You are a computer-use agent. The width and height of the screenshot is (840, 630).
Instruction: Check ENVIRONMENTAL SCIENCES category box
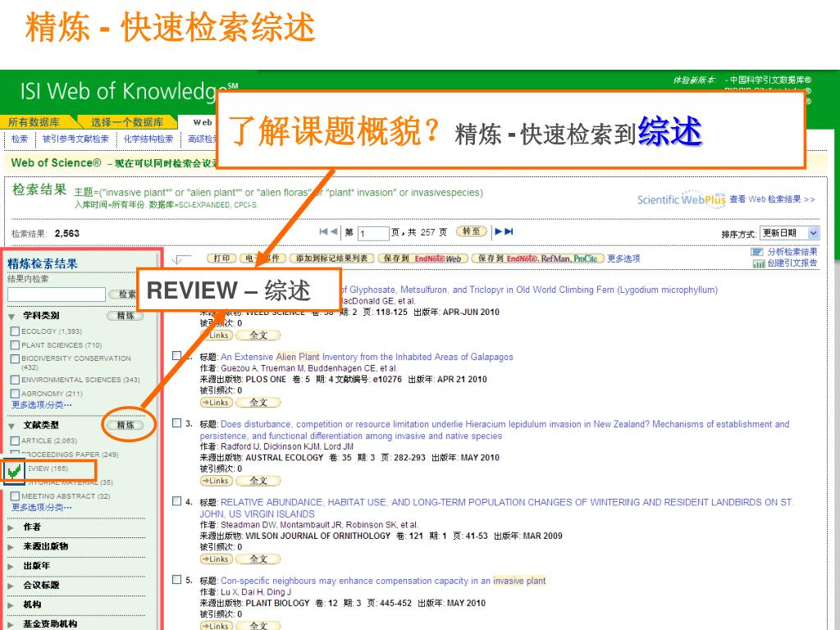click(x=15, y=380)
